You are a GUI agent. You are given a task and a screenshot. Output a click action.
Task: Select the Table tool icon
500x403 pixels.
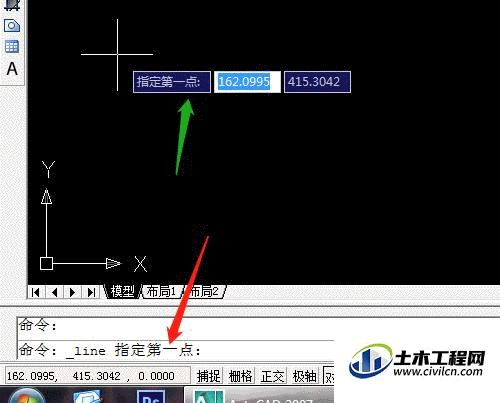[x=12, y=47]
